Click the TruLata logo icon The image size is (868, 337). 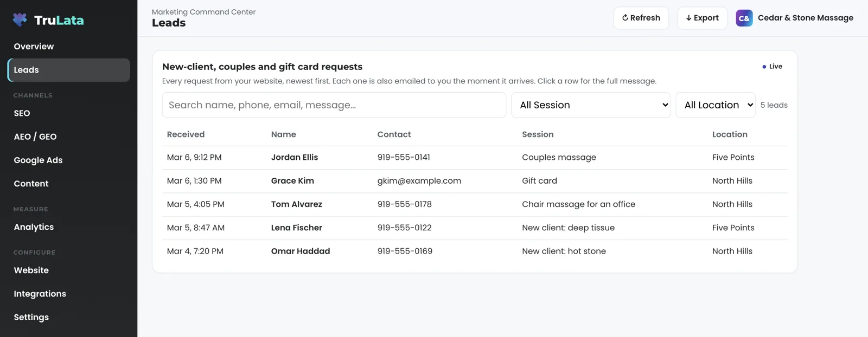click(20, 20)
